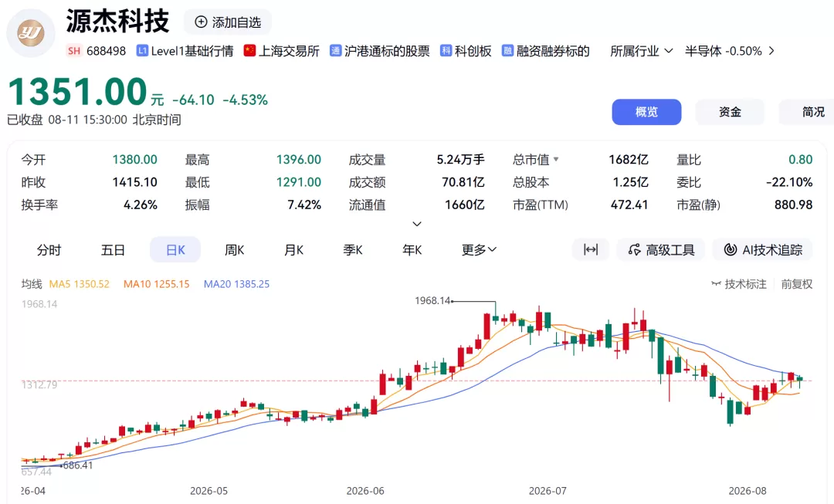Select the 日K chart view
The image size is (834, 504).
pyautogui.click(x=175, y=250)
